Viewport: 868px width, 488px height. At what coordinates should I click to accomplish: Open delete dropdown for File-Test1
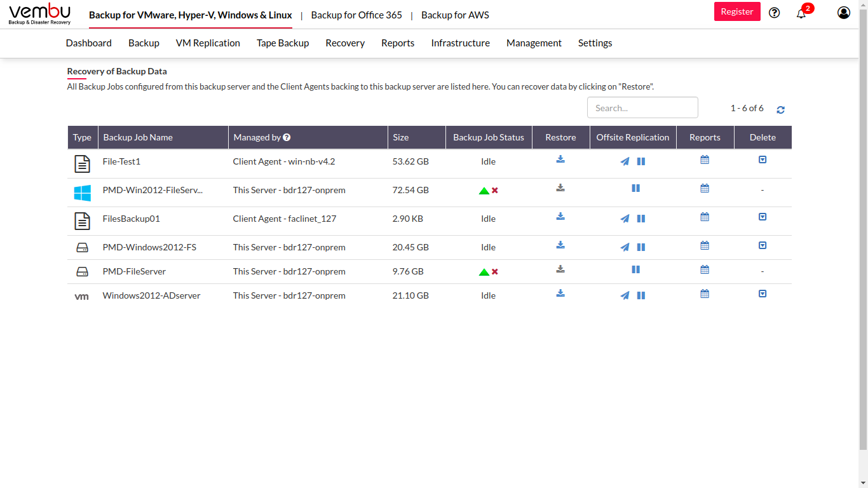pos(763,159)
